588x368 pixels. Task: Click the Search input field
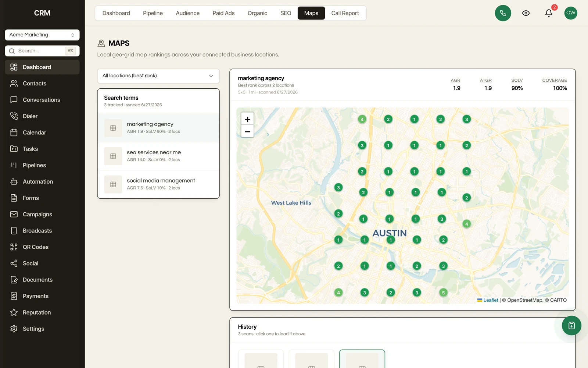point(42,51)
